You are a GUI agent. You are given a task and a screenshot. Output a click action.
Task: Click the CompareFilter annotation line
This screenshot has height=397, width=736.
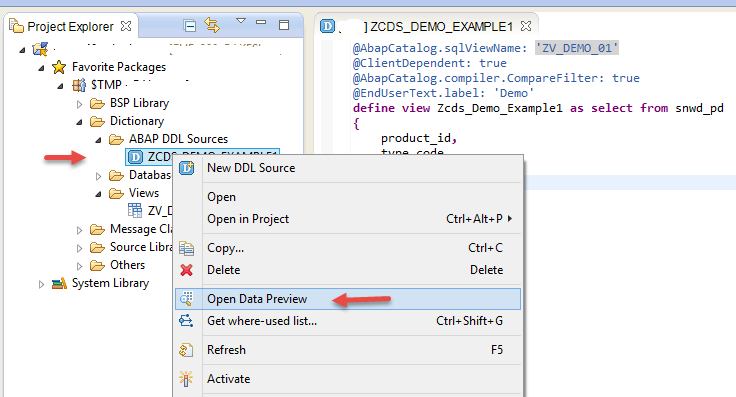496,78
